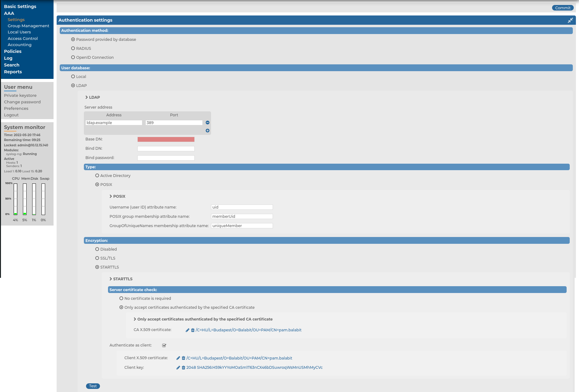Open Change password link
Image resolution: width=579 pixels, height=392 pixels.
pyautogui.click(x=22, y=102)
